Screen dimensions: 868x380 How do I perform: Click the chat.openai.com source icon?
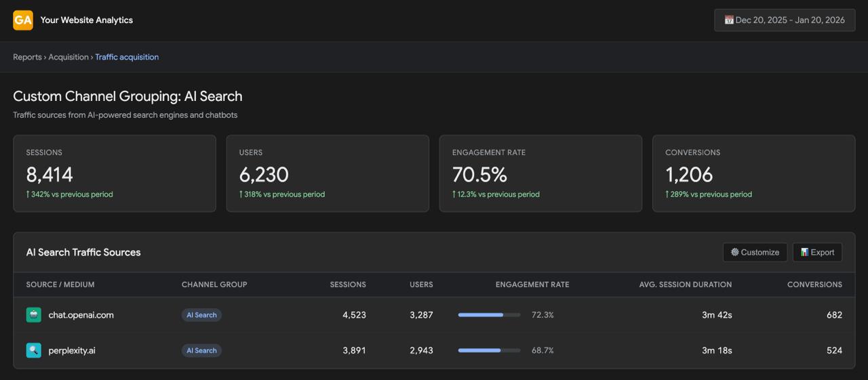point(34,315)
